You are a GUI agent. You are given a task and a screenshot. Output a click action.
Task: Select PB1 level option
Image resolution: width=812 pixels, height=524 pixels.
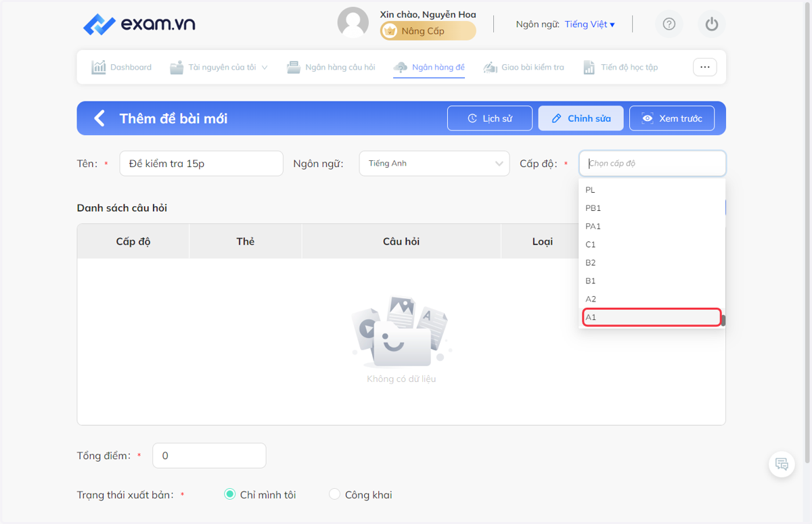(652, 208)
